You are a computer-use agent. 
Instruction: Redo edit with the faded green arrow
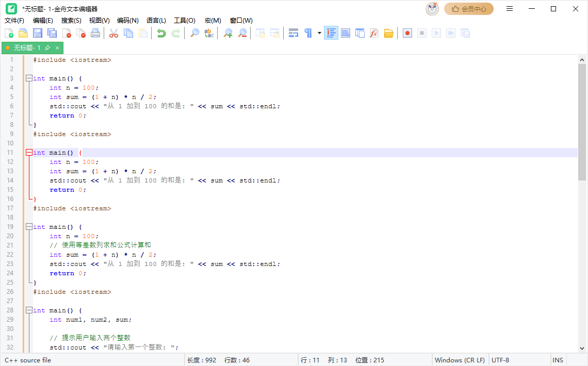(175, 34)
